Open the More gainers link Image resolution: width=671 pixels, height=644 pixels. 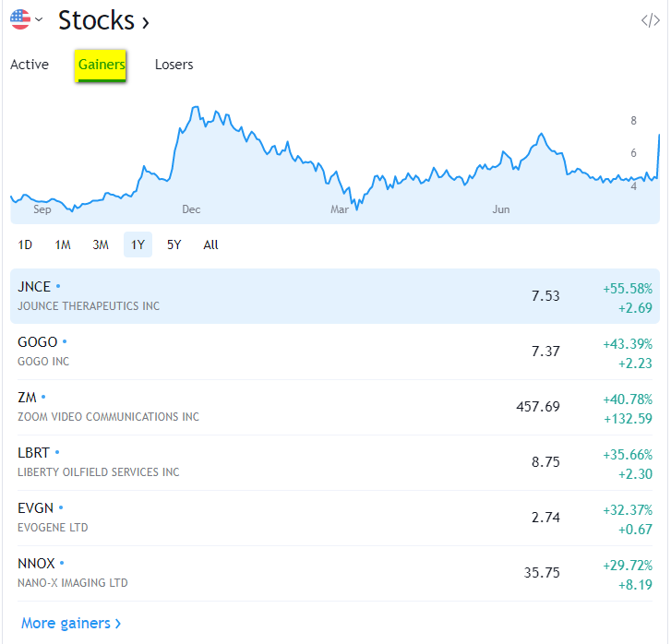(x=71, y=623)
